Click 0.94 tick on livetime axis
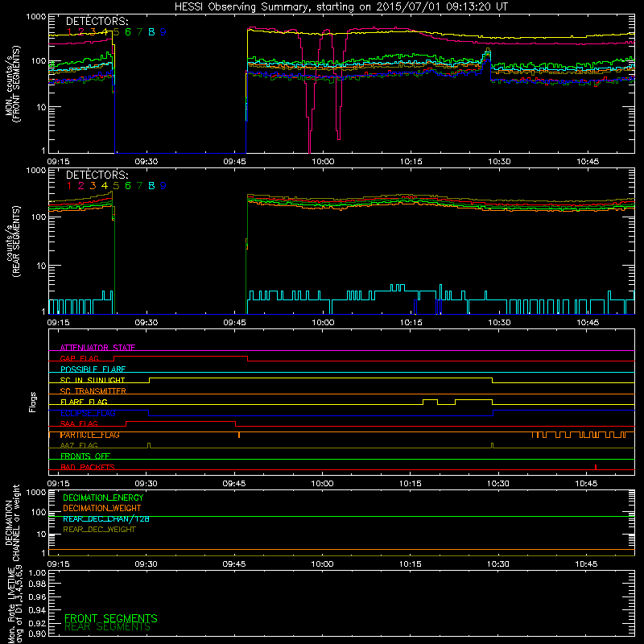This screenshot has height=644, width=644. click(37, 609)
